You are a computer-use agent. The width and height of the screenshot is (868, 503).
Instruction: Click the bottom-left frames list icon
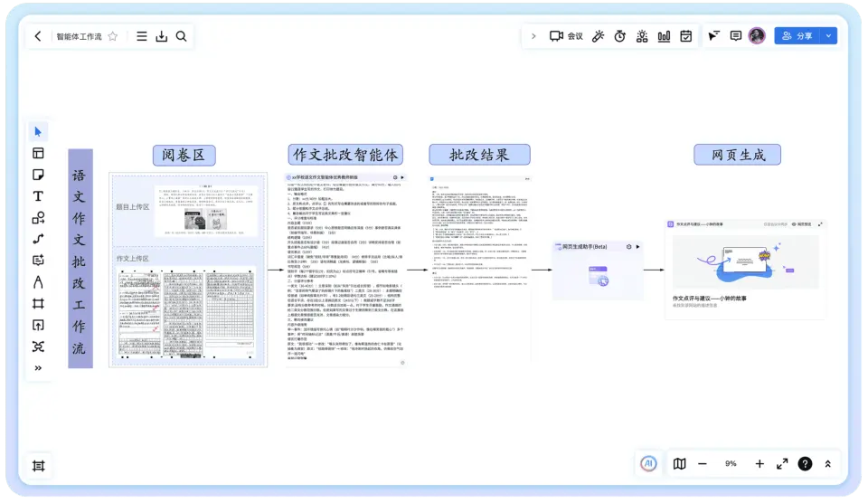[38, 466]
